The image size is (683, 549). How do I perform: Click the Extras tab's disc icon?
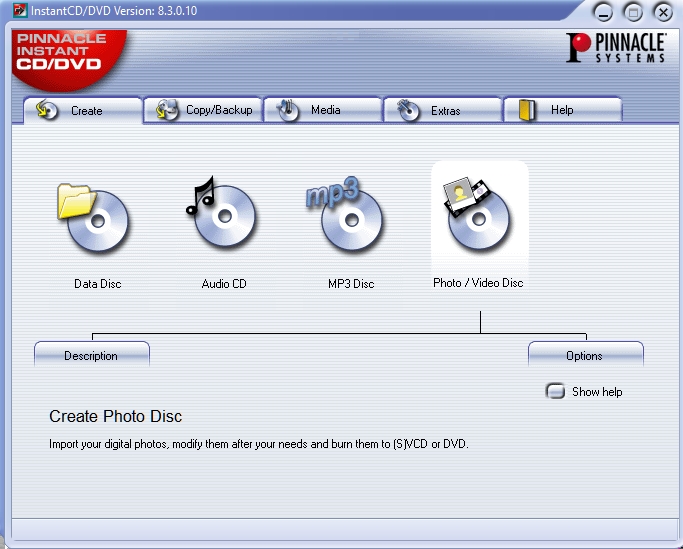(x=408, y=110)
